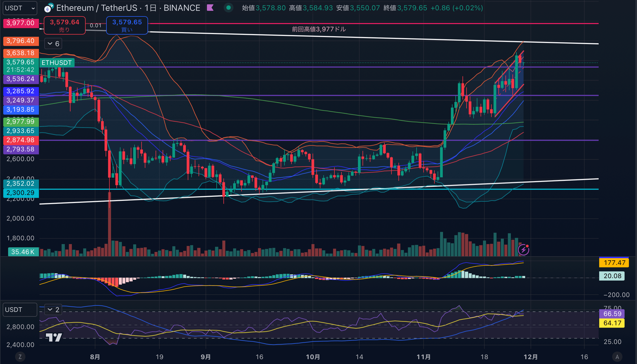Click the 0.01 spread value between sell and buy

[x=96, y=25]
